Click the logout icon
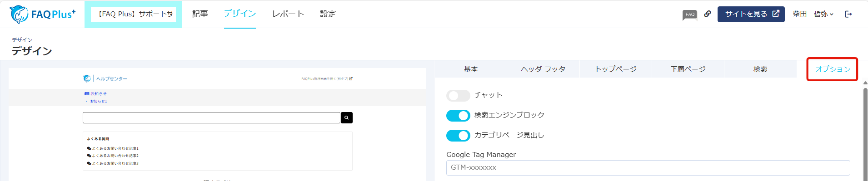 [848, 14]
